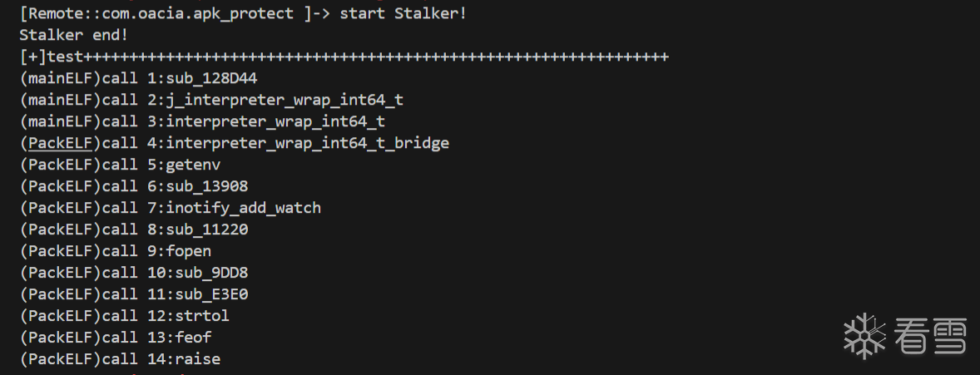Select interpreter_wrap_int64_t_bridge function name
This screenshot has height=375, width=980.
click(x=307, y=143)
